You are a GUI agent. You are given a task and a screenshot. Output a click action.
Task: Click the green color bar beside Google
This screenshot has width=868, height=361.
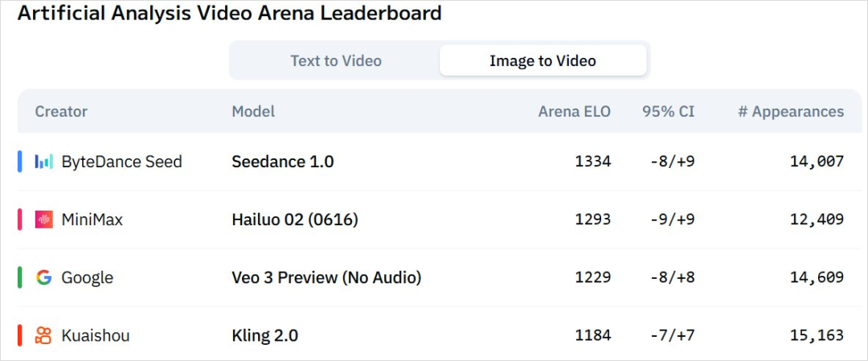click(20, 277)
